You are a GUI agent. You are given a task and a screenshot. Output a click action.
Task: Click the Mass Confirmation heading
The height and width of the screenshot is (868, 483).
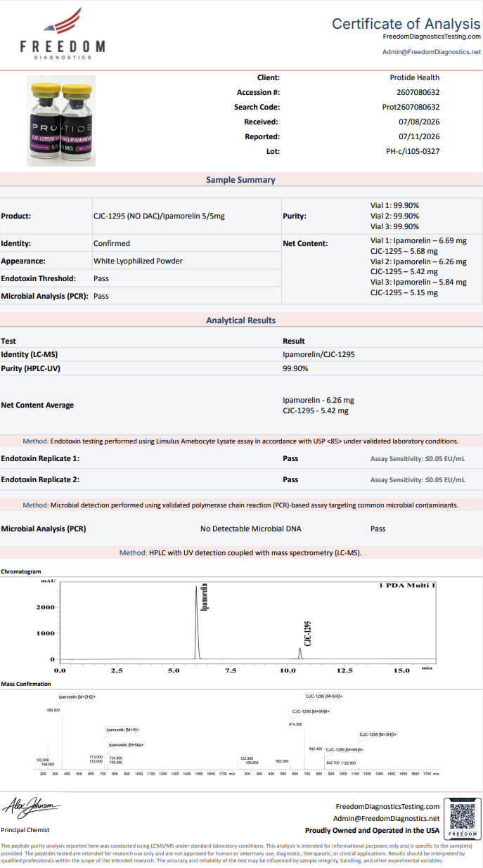pyautogui.click(x=26, y=684)
